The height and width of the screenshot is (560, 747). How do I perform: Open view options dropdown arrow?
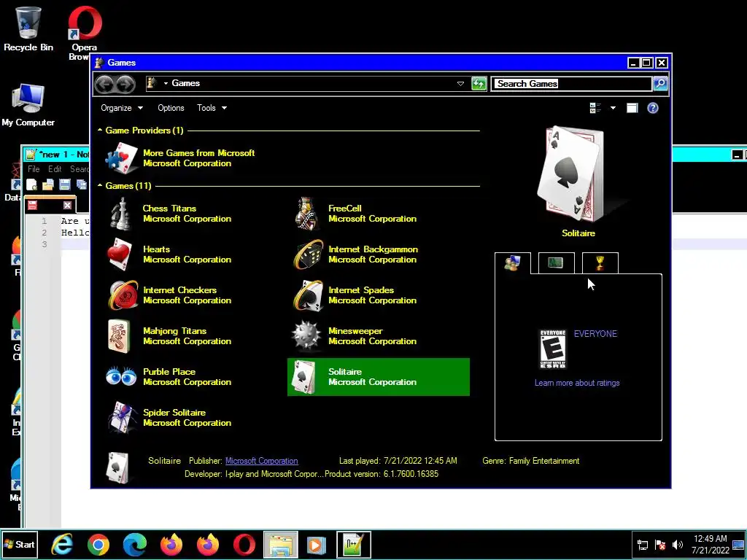point(613,108)
